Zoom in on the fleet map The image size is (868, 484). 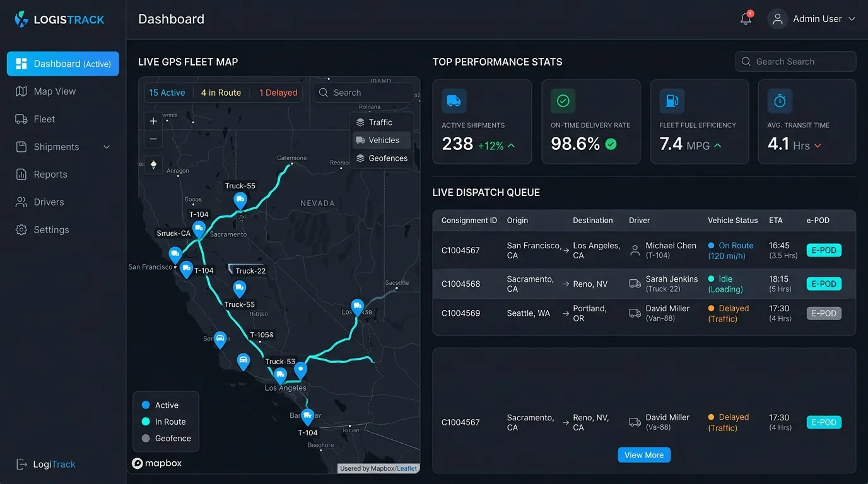153,121
